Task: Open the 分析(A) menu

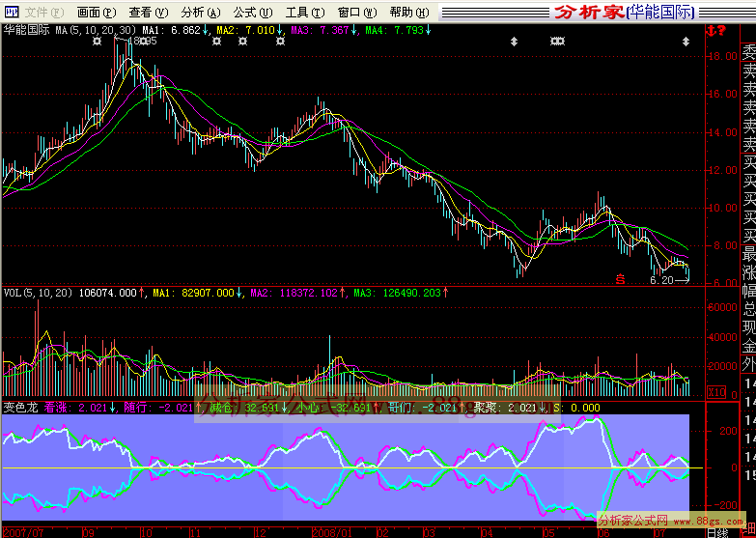Action: (x=201, y=12)
